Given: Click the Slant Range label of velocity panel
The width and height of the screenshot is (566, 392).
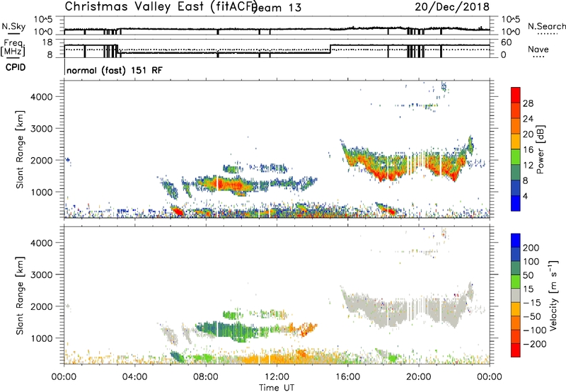Looking at the screenshot, I should (x=20, y=296).
